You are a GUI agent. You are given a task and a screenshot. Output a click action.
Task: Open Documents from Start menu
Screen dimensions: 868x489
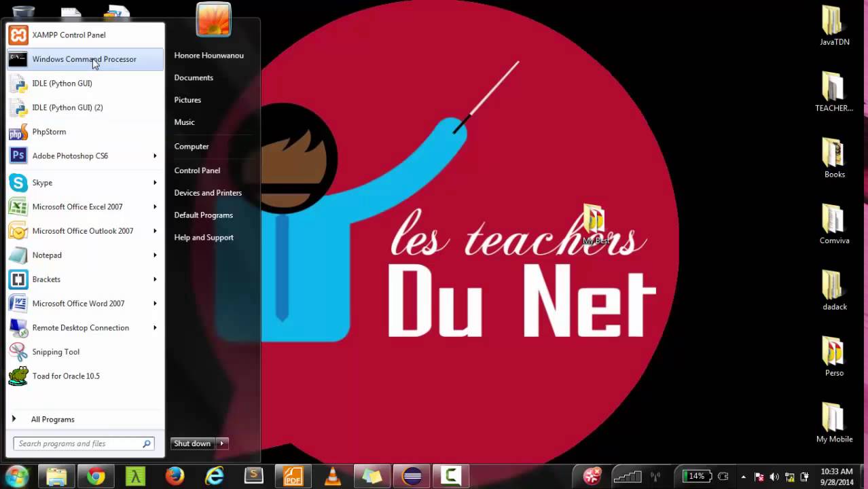[194, 77]
